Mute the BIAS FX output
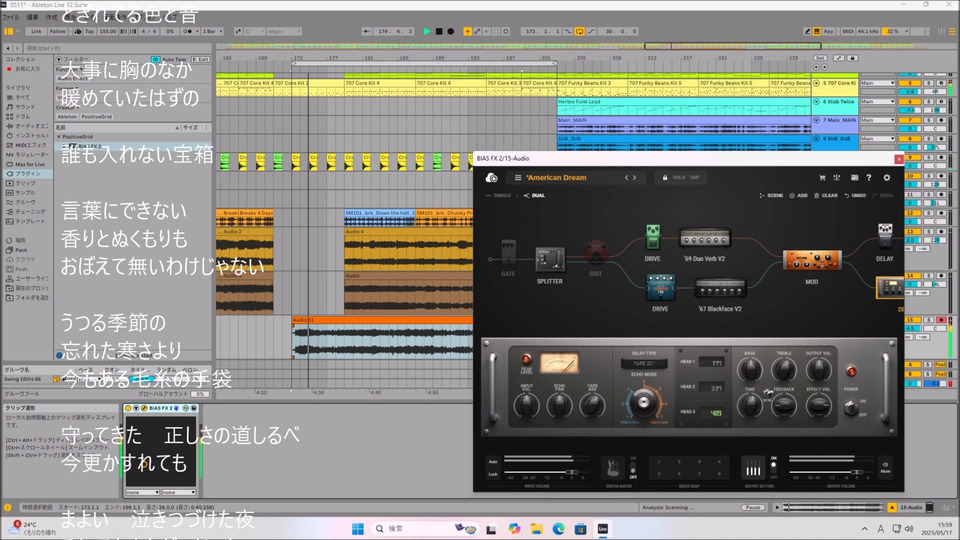960x540 pixels. pos(885,468)
